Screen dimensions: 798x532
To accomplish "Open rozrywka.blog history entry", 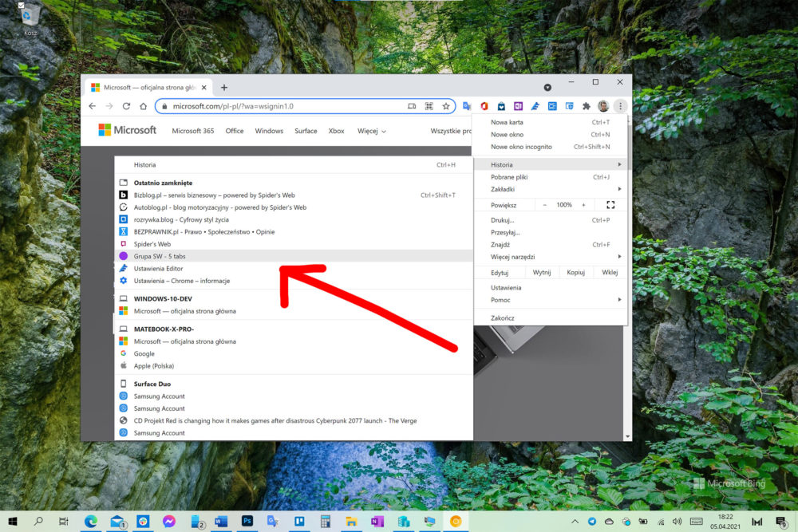I will [x=294, y=219].
